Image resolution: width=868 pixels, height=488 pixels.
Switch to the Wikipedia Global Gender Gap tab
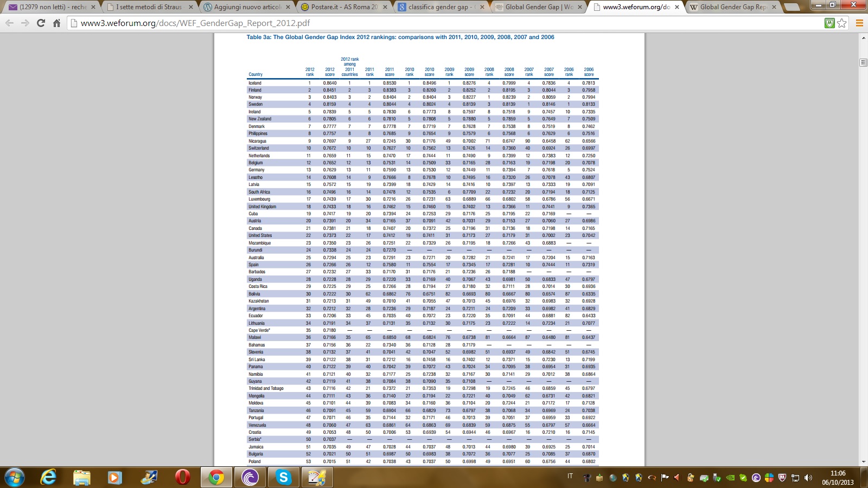point(732,7)
